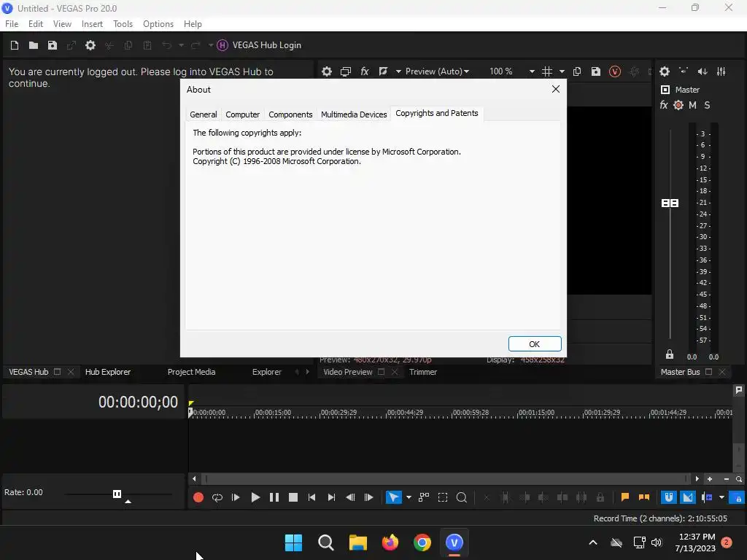
Task: Open the Options menu
Action: tap(158, 24)
